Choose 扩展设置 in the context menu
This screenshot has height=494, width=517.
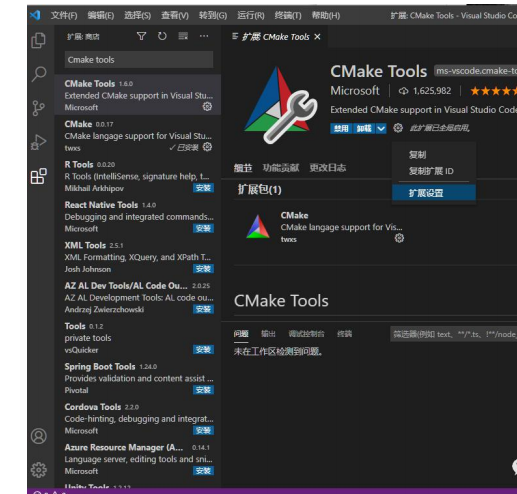point(434,193)
